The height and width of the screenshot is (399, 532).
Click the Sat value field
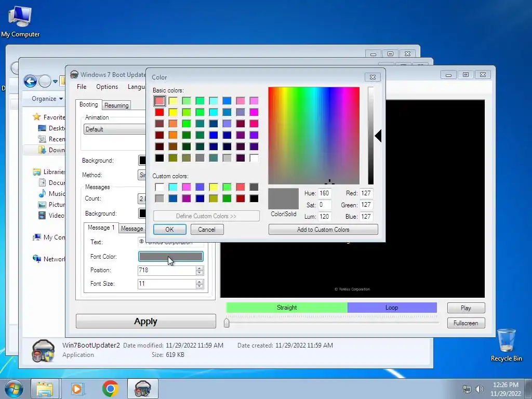(x=325, y=205)
